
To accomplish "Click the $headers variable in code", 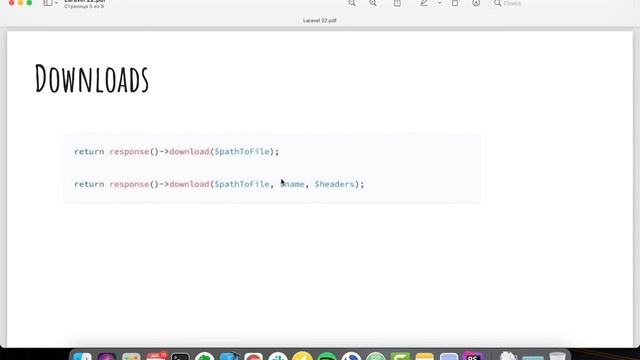I will coord(334,184).
